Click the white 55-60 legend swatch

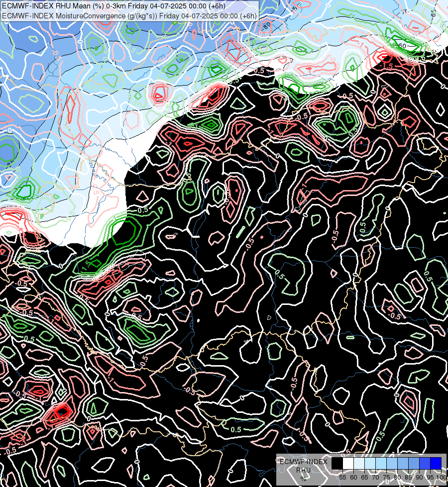coord(348,463)
